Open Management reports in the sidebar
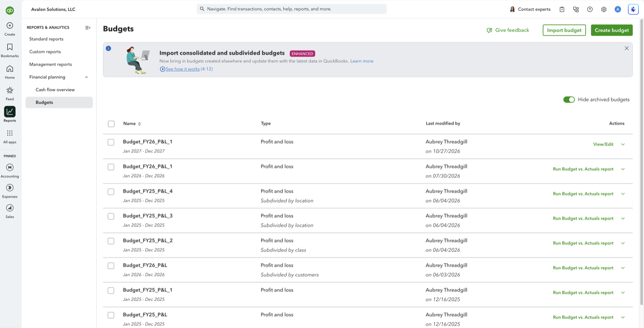The image size is (644, 328). click(51, 64)
